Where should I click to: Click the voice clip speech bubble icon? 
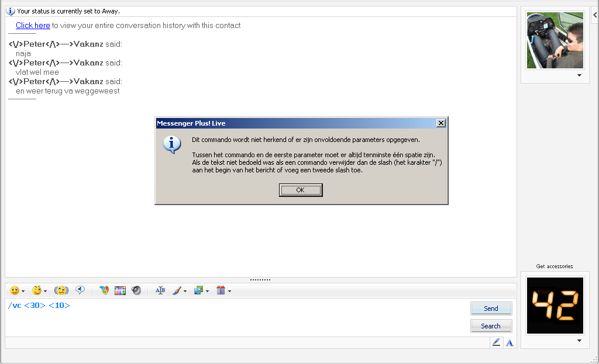click(80, 290)
